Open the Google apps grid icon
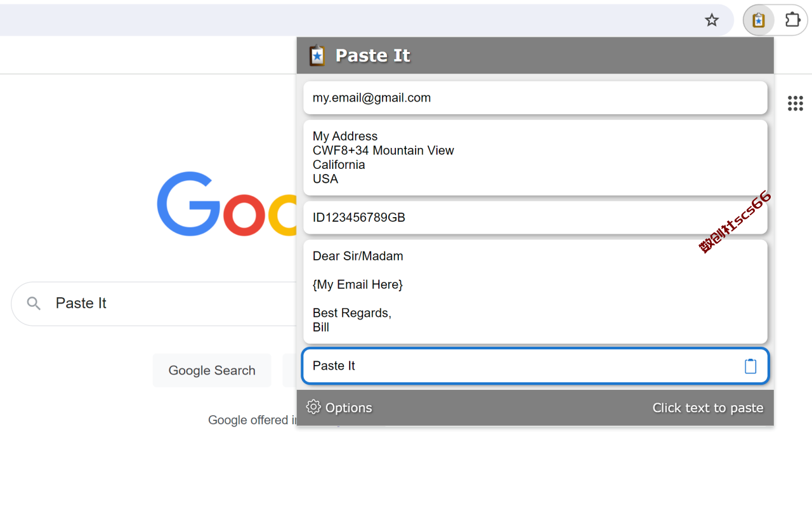Screen dimensions: 812x508 pos(796,104)
